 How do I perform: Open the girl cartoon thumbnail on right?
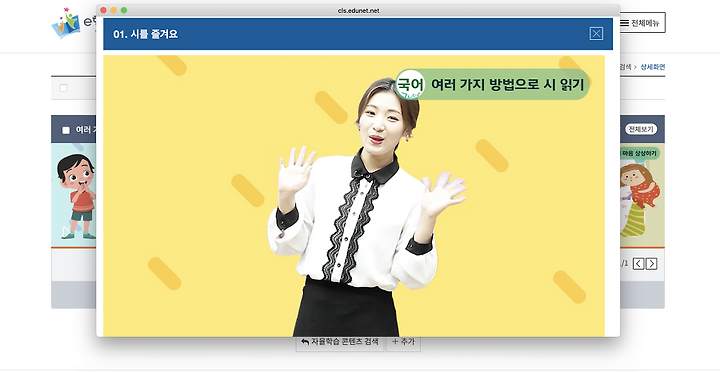[x=642, y=195]
